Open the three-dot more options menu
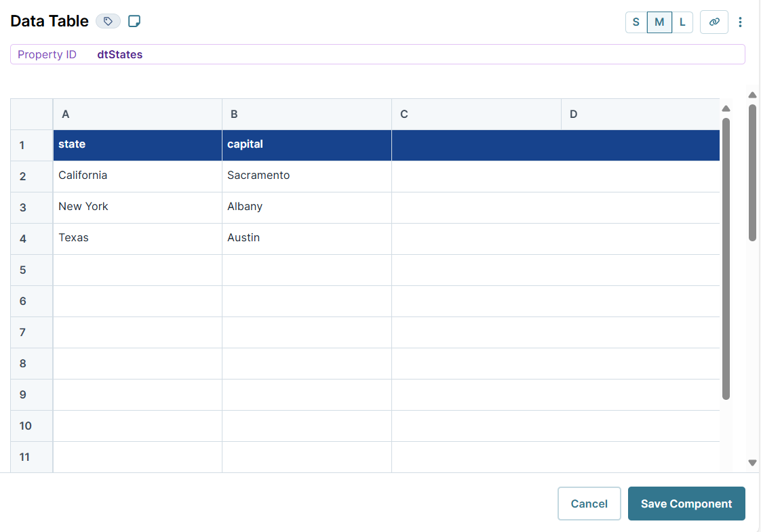Screen dimensions: 761x532 click(x=740, y=22)
